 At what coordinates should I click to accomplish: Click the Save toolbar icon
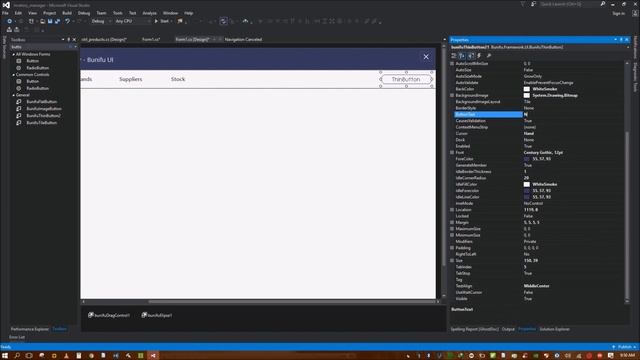50,21
